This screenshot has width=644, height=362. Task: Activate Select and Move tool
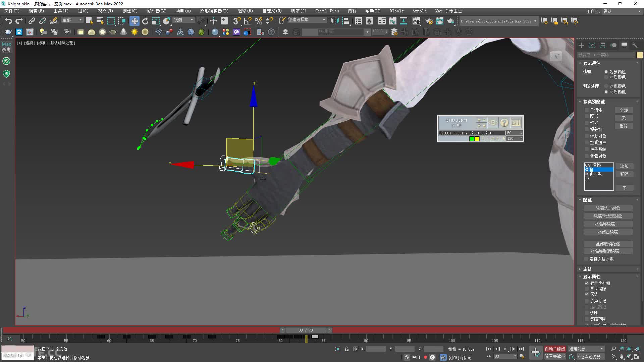(134, 21)
